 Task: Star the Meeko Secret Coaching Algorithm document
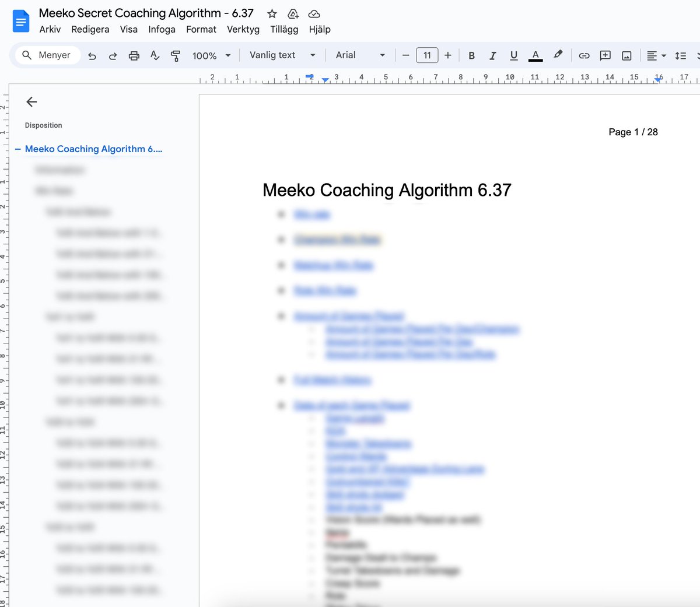coord(272,13)
